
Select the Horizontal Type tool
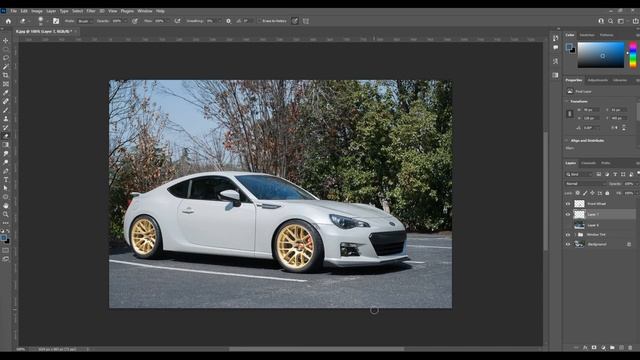6,180
